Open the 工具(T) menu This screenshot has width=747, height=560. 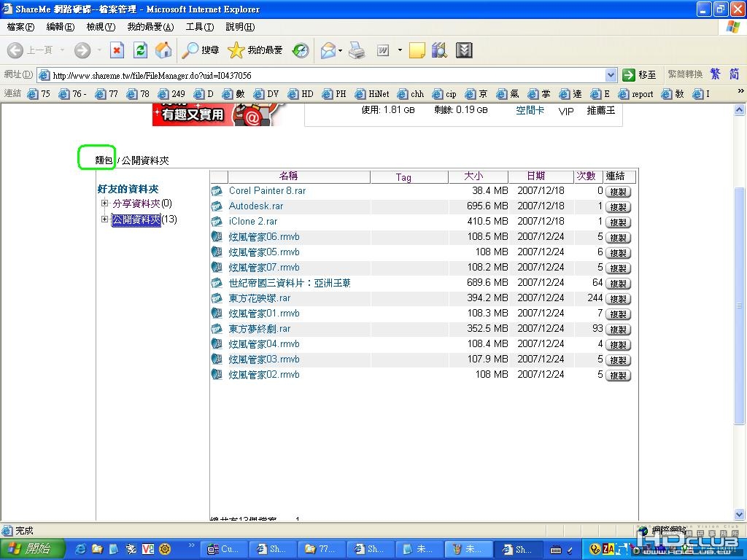200,27
